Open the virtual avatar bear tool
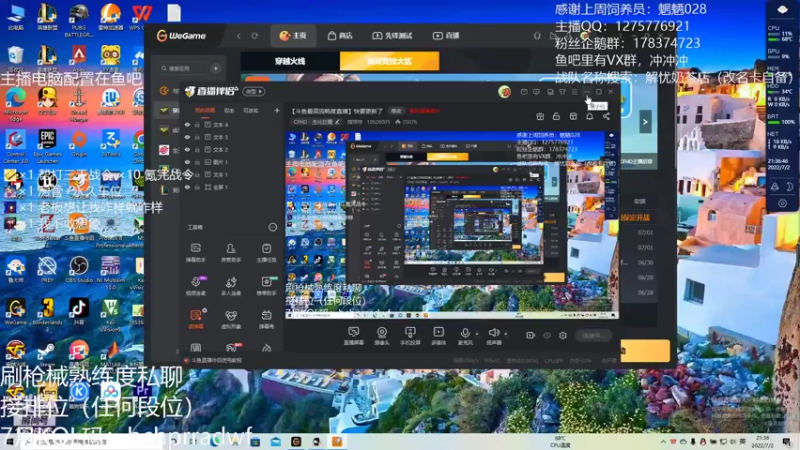The height and width of the screenshot is (450, 800). (231, 318)
